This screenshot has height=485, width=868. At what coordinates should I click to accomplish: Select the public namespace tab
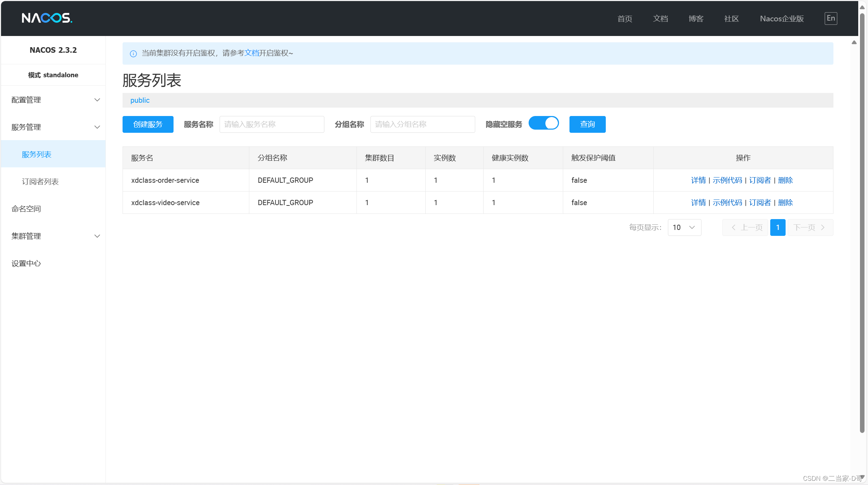pos(140,100)
